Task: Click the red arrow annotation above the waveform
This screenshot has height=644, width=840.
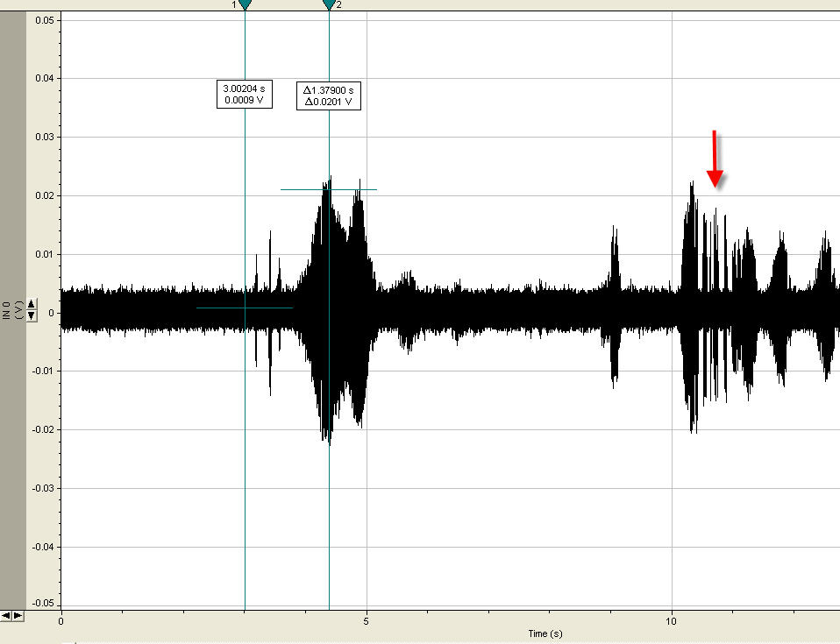Action: point(715,158)
